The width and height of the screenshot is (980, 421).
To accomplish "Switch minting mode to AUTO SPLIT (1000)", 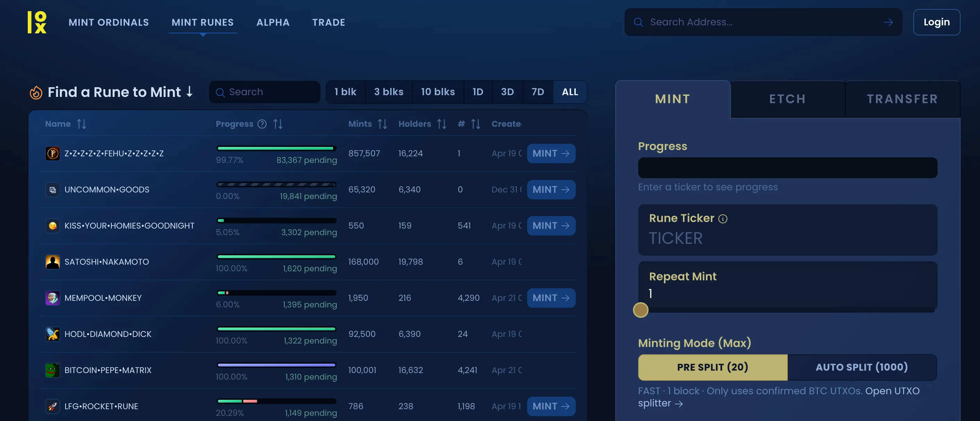I will (862, 367).
